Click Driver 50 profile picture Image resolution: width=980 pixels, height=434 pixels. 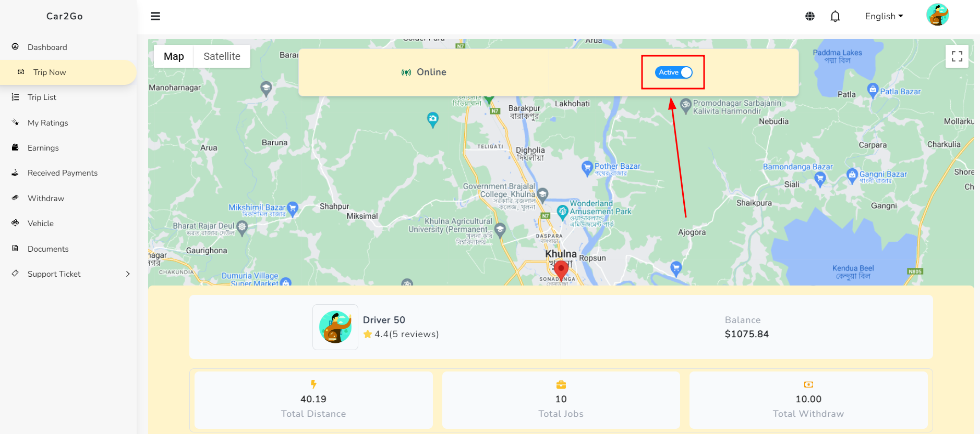pos(335,327)
